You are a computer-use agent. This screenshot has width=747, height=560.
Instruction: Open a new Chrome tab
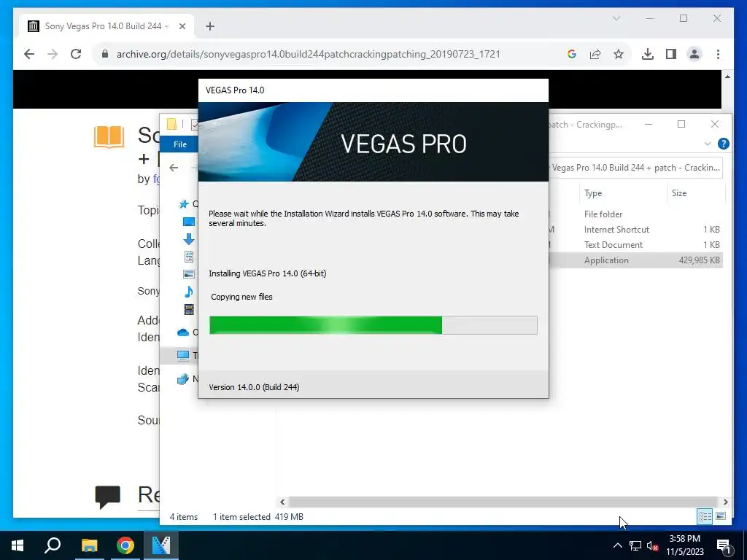[210, 26]
